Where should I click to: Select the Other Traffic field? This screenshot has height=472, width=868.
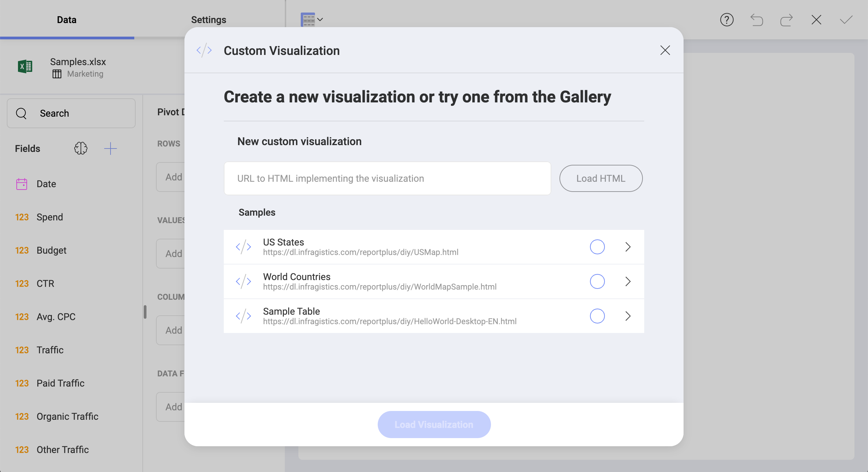point(71,450)
